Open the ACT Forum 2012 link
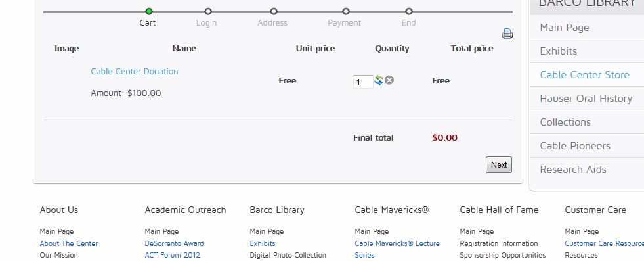The image size is (644, 261). click(x=173, y=255)
